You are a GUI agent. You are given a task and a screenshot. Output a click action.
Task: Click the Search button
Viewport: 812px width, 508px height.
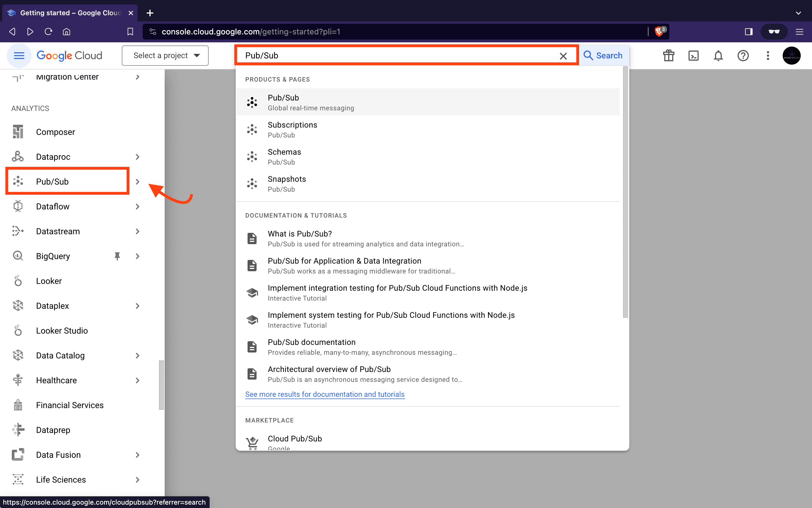[603, 55]
